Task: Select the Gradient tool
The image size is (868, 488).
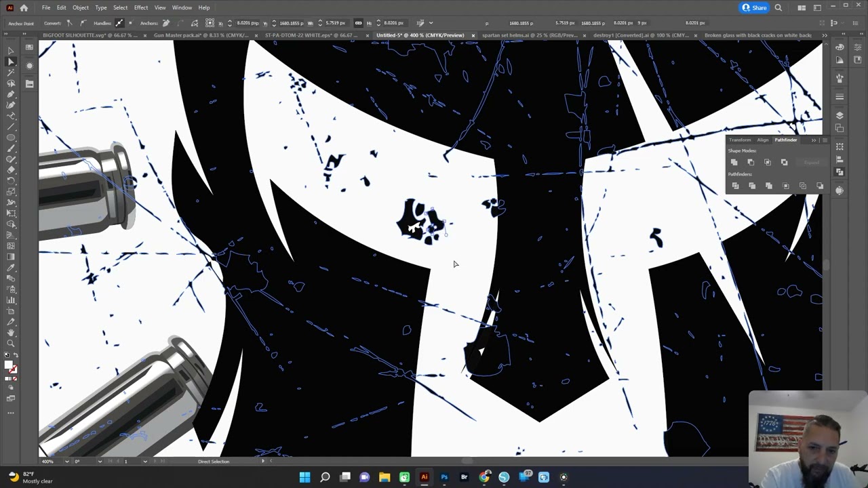Action: pos(11,257)
